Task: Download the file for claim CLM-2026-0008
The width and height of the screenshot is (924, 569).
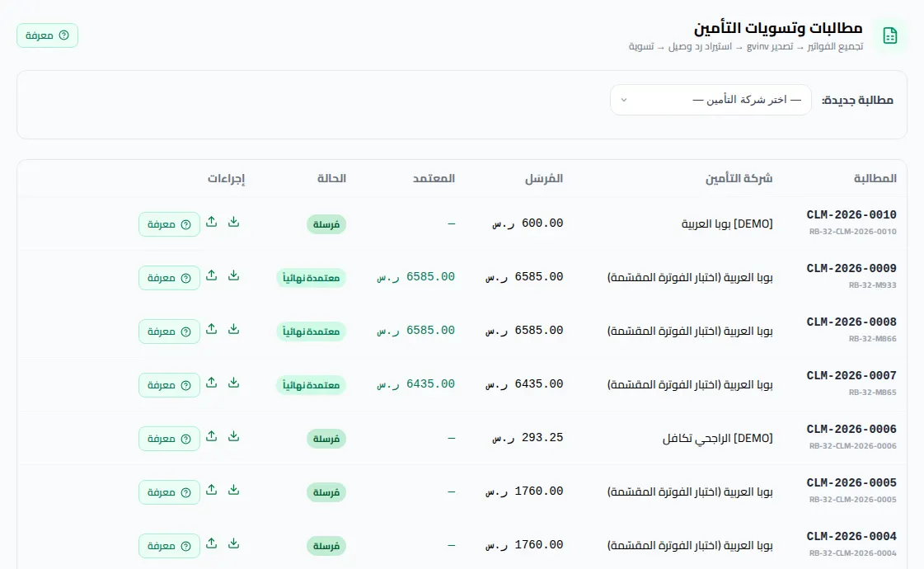Action: 234,330
